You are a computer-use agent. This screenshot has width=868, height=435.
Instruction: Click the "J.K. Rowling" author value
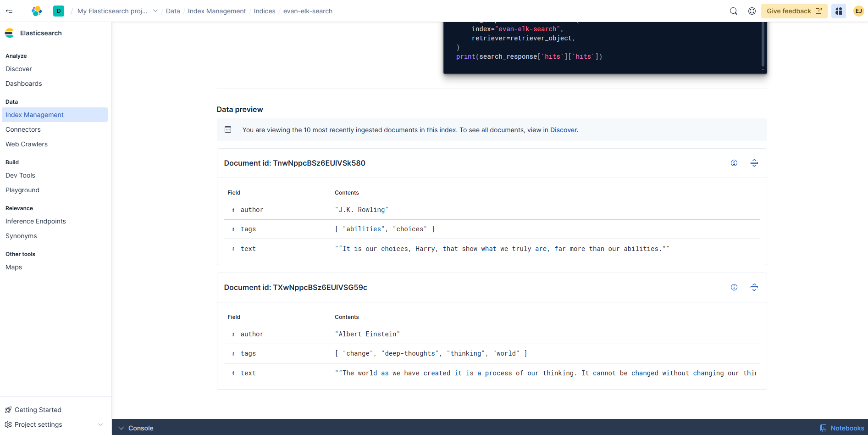coord(361,210)
